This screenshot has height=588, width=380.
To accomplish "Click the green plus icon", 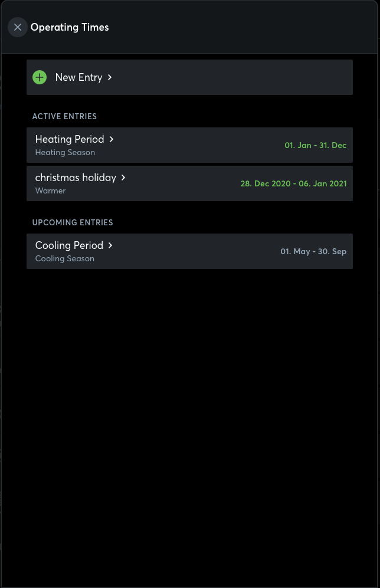I will pos(40,77).
